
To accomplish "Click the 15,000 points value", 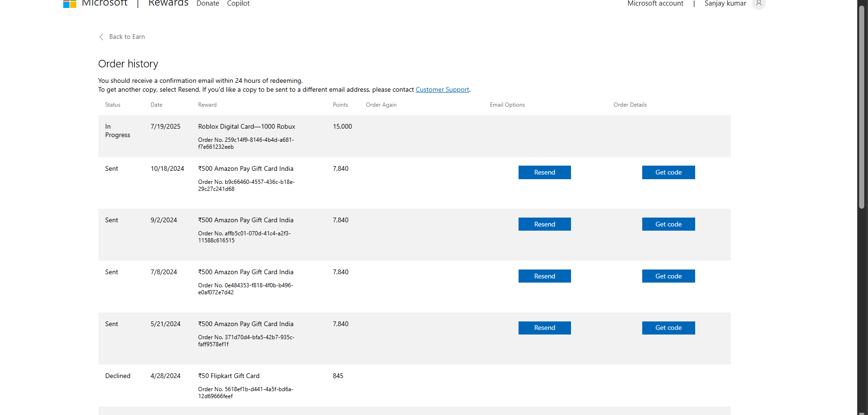I will pyautogui.click(x=342, y=126).
